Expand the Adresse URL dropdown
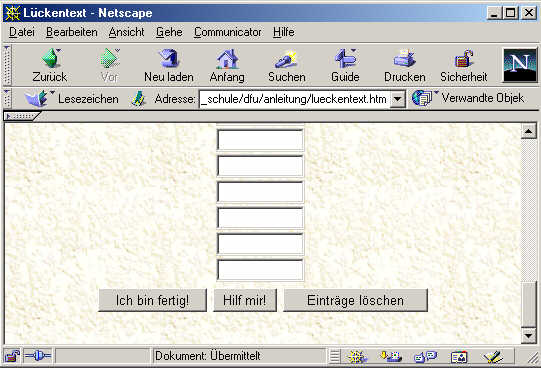The width and height of the screenshot is (541, 368). [x=397, y=99]
